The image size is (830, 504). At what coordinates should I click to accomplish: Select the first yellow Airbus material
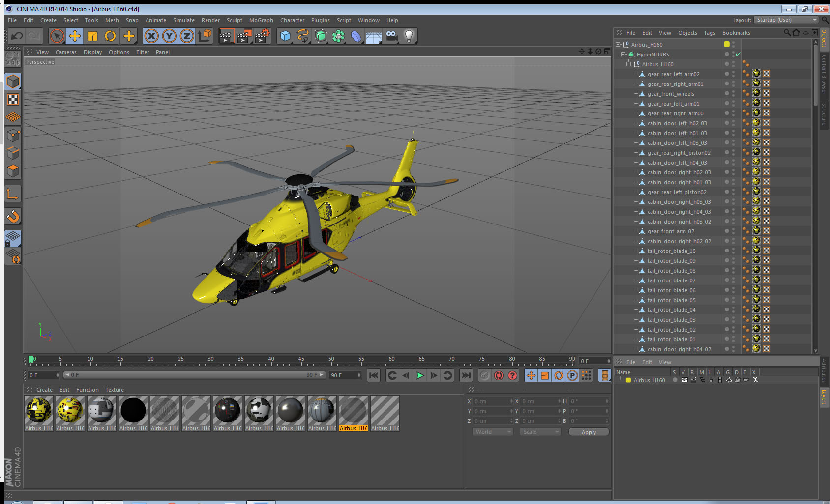[x=39, y=410]
